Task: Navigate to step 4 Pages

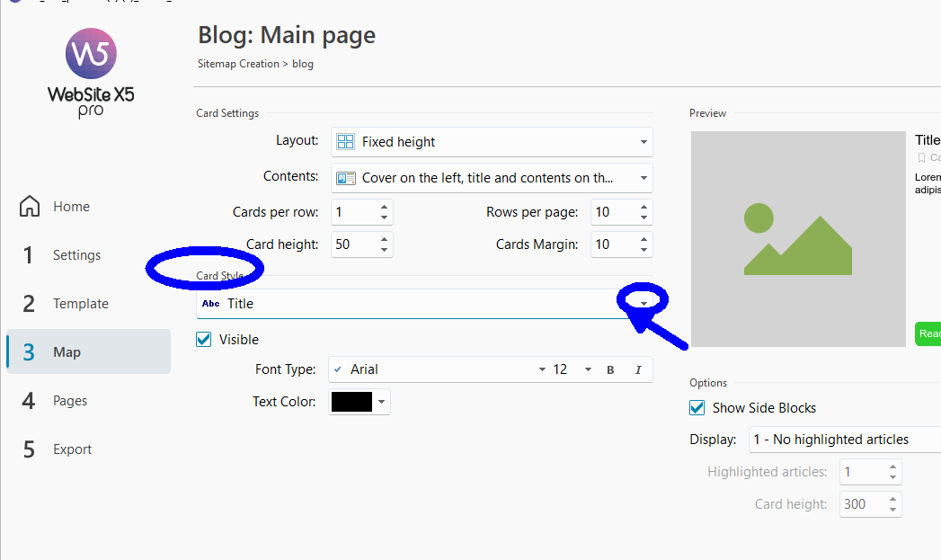Action: pyautogui.click(x=70, y=401)
